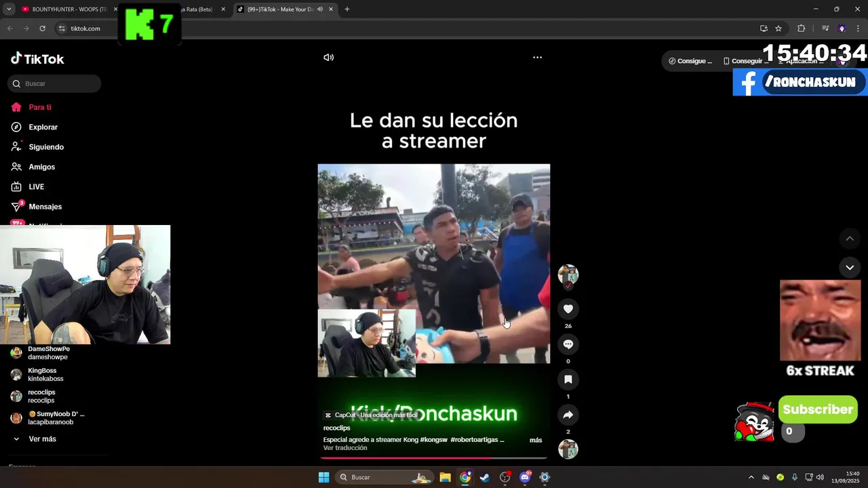The width and height of the screenshot is (868, 488).
Task: Click the #kongsw hashtag in caption
Action: (x=433, y=440)
